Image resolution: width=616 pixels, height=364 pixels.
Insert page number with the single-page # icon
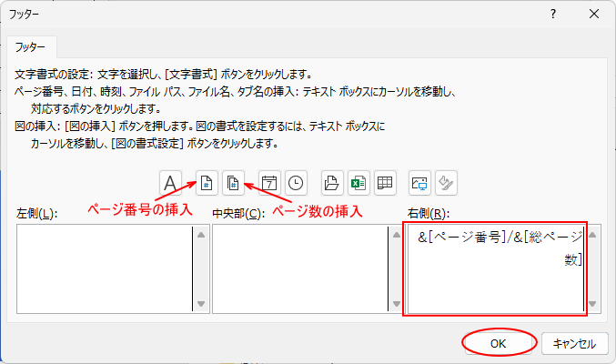(207, 183)
